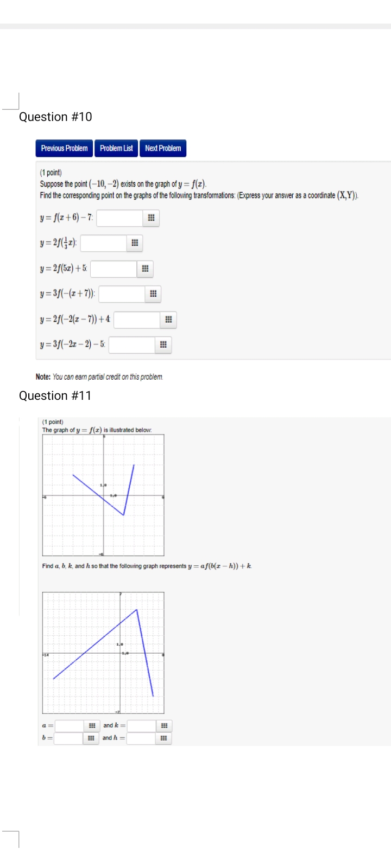
Task: Open the equation editor for y = 2f(⅓x)
Action: pyautogui.click(x=135, y=244)
